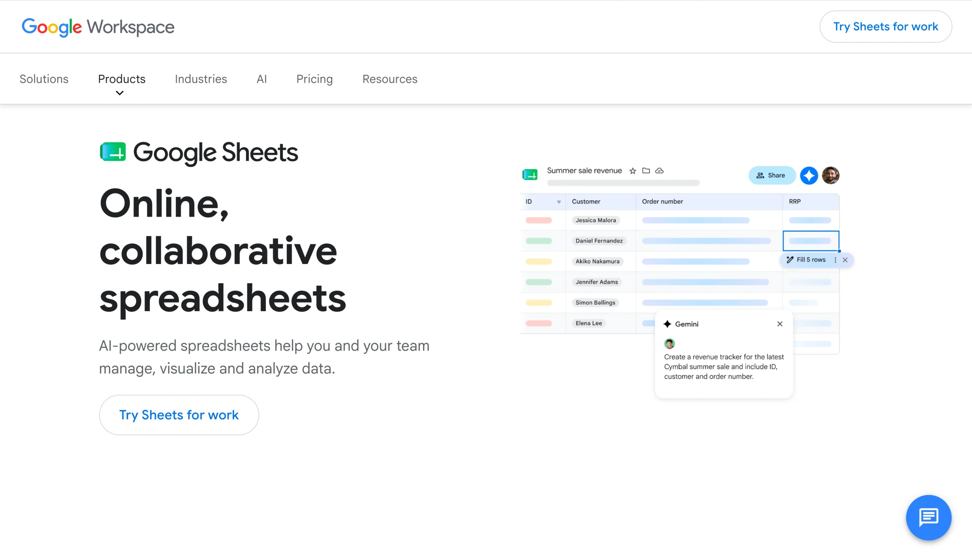
Task: Select the Jennifer Adams customer chip
Action: 596,282
